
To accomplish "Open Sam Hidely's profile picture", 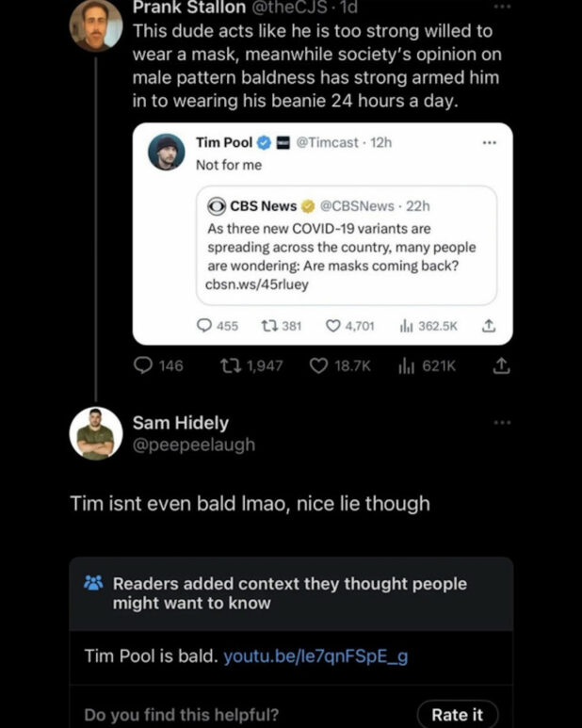I will (96, 433).
